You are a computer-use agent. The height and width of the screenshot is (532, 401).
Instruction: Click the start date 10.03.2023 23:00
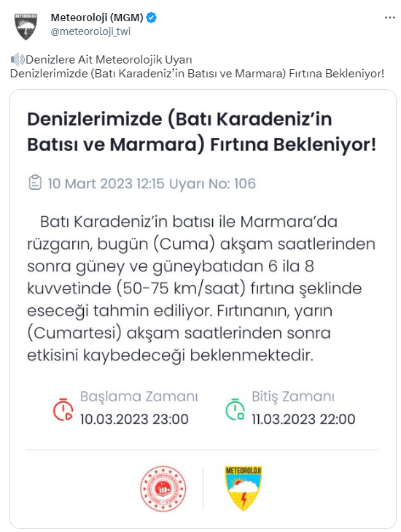(134, 419)
